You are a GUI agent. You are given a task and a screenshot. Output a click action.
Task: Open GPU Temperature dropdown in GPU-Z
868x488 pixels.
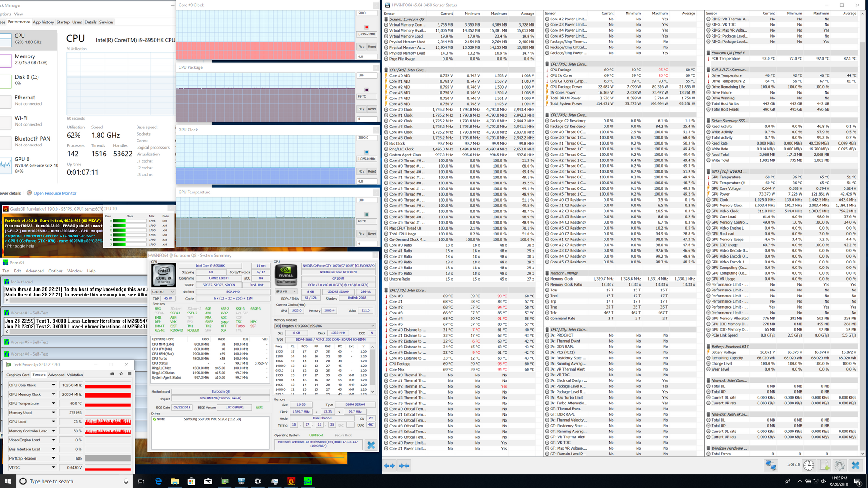coord(53,403)
